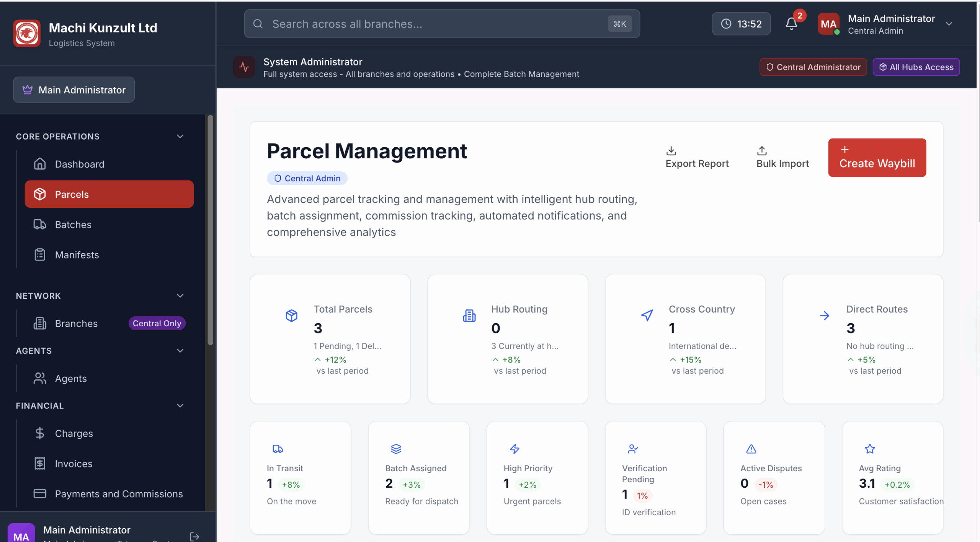Image resolution: width=980 pixels, height=542 pixels.
Task: Click the Manifests clipboard icon
Action: click(40, 255)
